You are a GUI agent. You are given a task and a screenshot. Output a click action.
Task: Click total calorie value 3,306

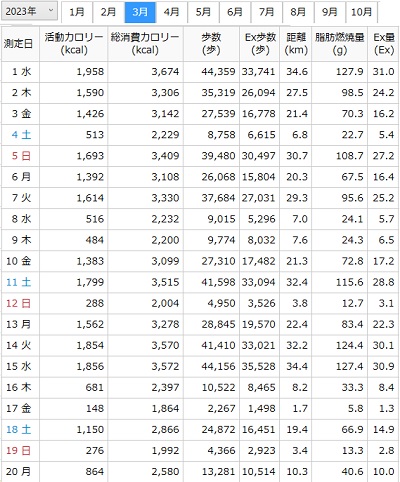tap(165, 93)
